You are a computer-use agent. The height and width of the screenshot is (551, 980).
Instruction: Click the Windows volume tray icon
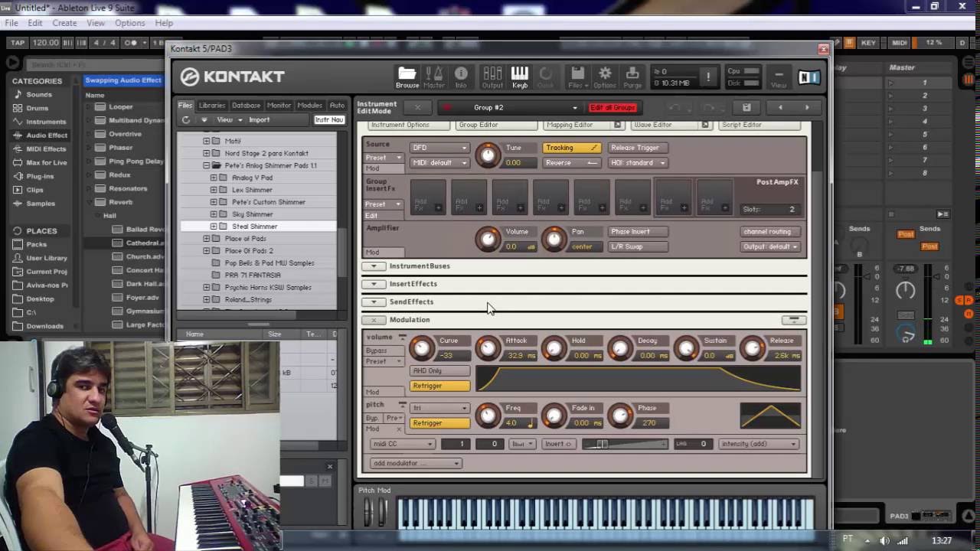coord(884,540)
